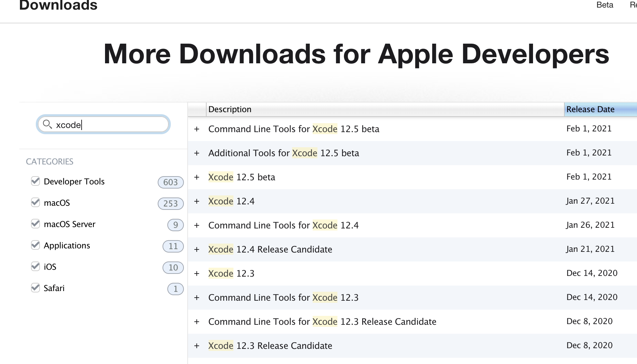Expand the Xcode 12.5 beta row
The height and width of the screenshot is (364, 637).
click(x=197, y=177)
